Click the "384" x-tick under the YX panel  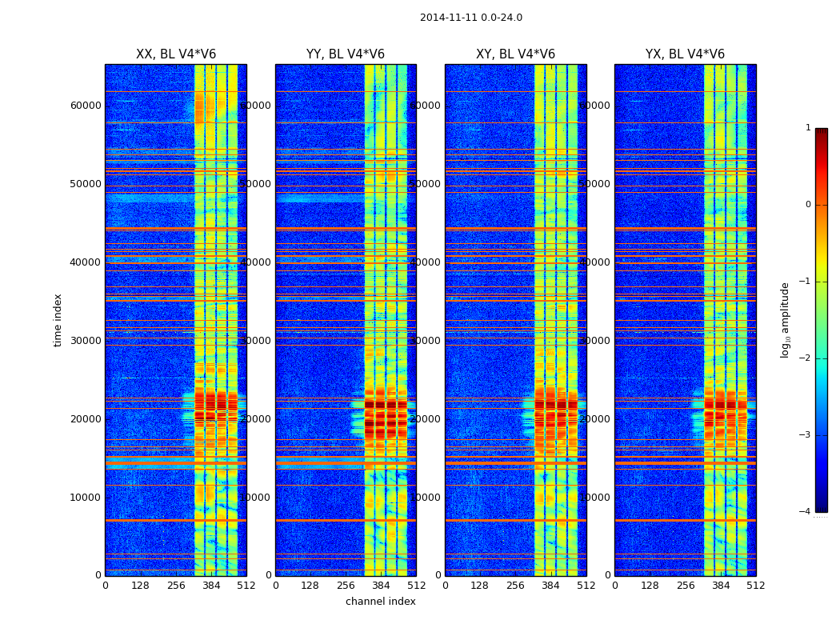coord(720,586)
